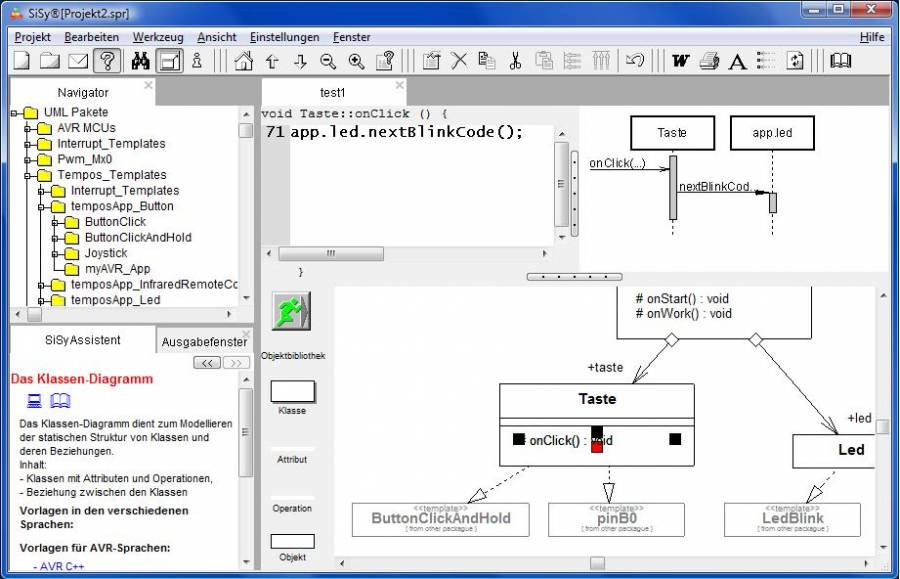Image resolution: width=900 pixels, height=579 pixels.
Task: Click the undo arrow icon
Action: pos(634,61)
